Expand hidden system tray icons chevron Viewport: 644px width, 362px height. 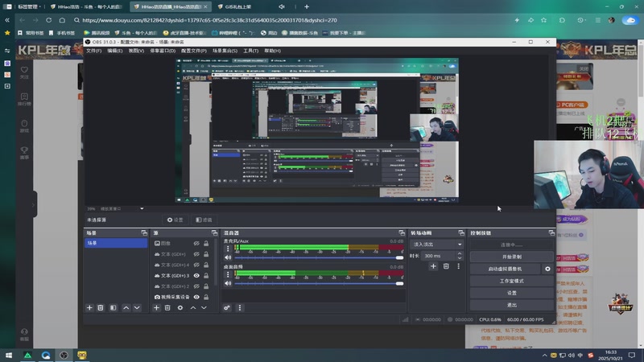(545, 355)
